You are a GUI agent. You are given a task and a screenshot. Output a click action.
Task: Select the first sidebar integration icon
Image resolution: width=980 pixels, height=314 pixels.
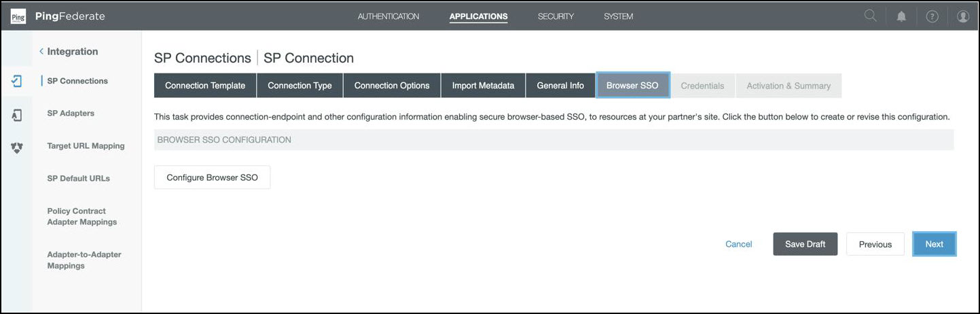17,81
